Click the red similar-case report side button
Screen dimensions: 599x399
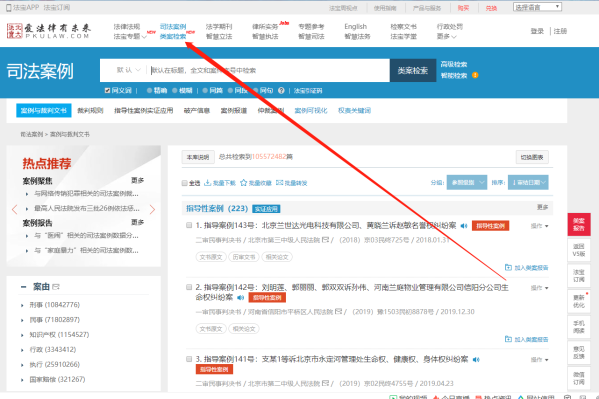(579, 224)
